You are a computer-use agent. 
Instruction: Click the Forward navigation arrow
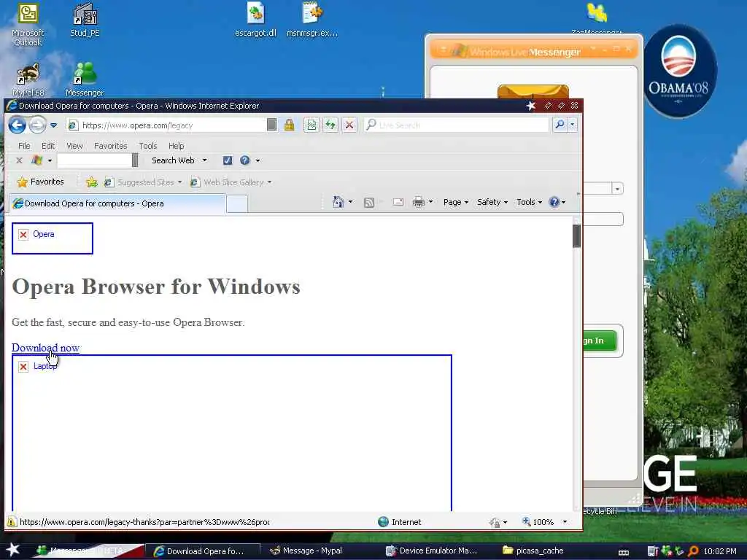[x=37, y=125]
